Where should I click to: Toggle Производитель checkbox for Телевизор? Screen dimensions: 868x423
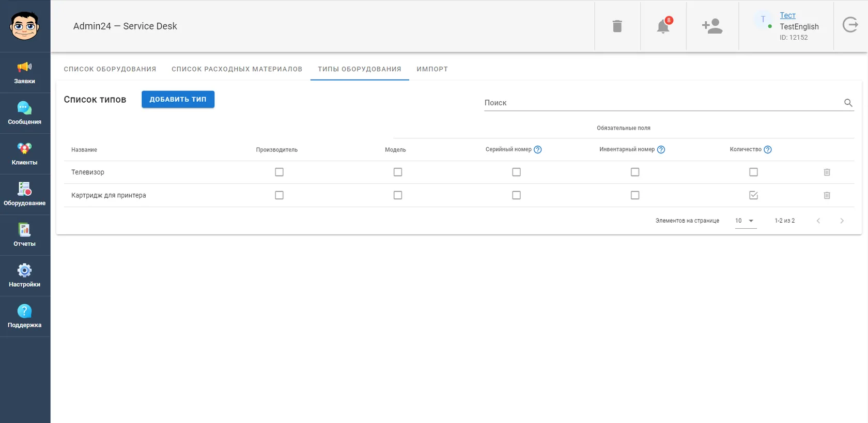pos(279,172)
